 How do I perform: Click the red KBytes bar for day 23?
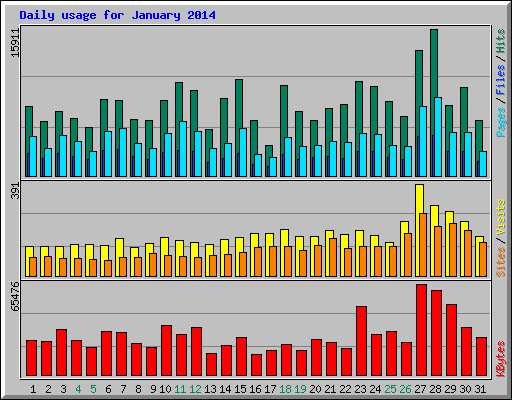tap(361, 341)
